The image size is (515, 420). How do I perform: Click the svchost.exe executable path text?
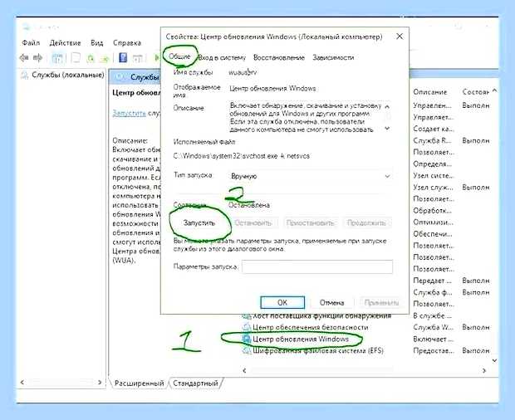[242, 156]
